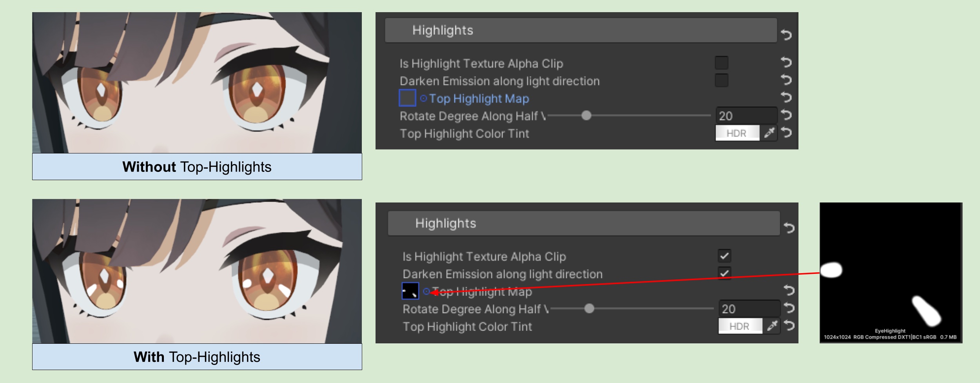Enable the unchecked Darken Emission along light direction checkbox

click(721, 80)
